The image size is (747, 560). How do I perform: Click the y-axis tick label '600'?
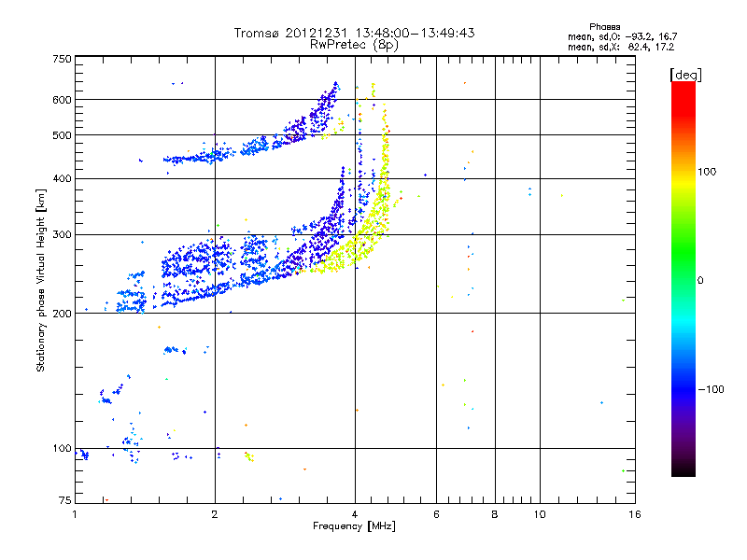(62, 100)
